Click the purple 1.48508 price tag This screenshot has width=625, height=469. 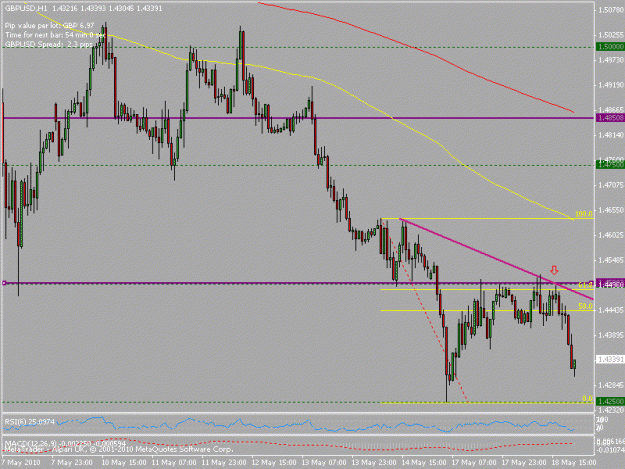point(610,118)
